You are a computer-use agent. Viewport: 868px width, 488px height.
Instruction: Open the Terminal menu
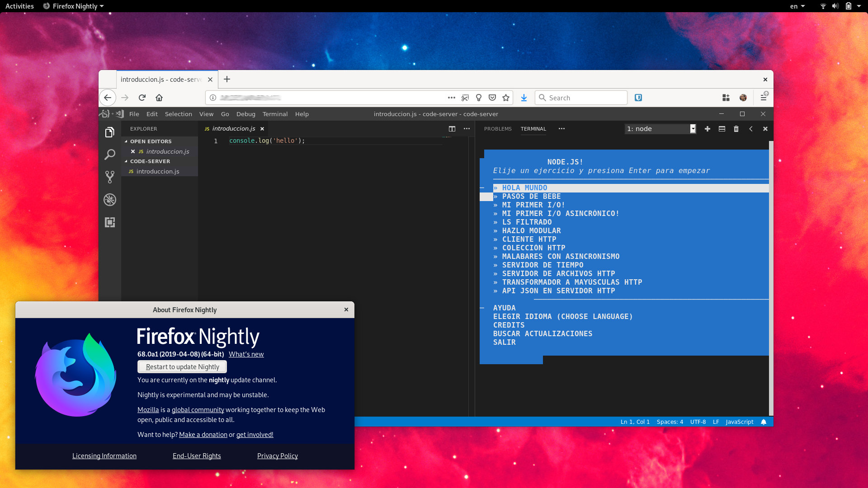coord(275,114)
